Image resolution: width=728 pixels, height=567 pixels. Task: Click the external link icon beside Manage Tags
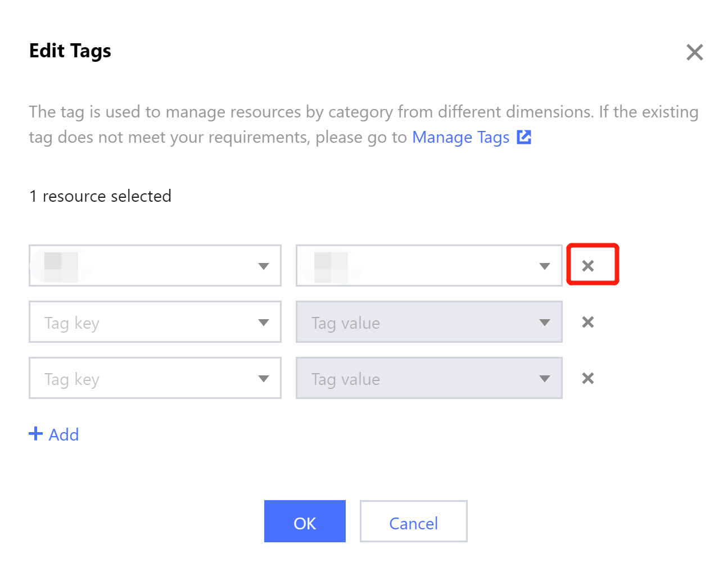[x=524, y=137]
